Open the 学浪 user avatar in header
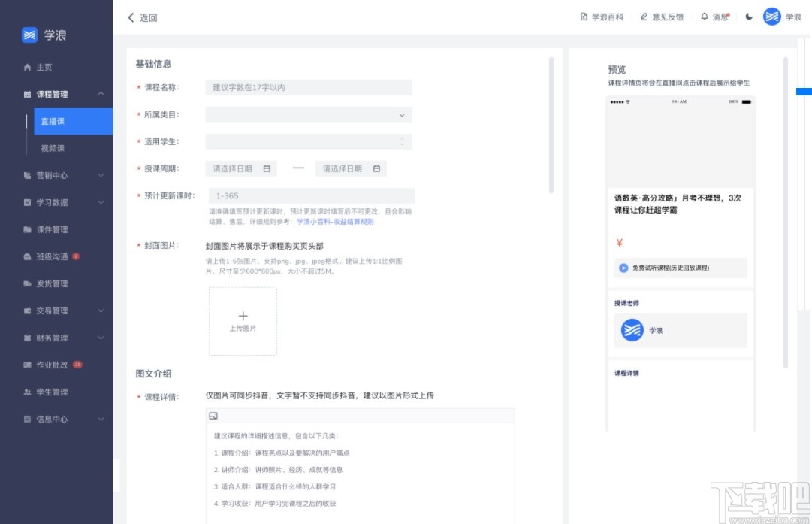The height and width of the screenshot is (524, 812). (771, 17)
